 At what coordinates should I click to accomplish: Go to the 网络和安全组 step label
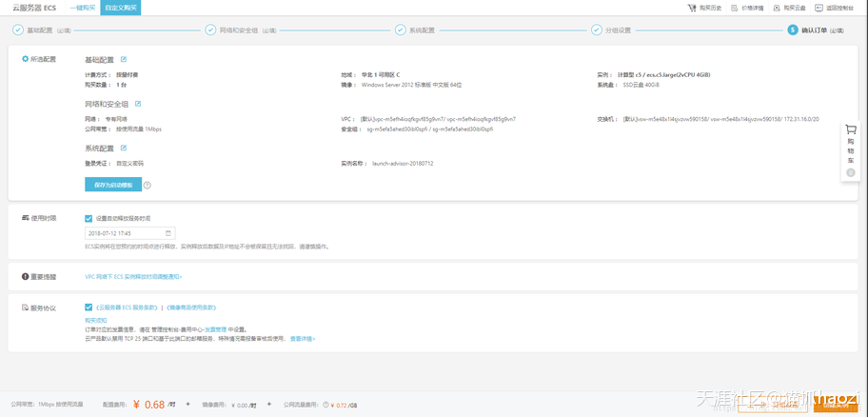coord(238,30)
